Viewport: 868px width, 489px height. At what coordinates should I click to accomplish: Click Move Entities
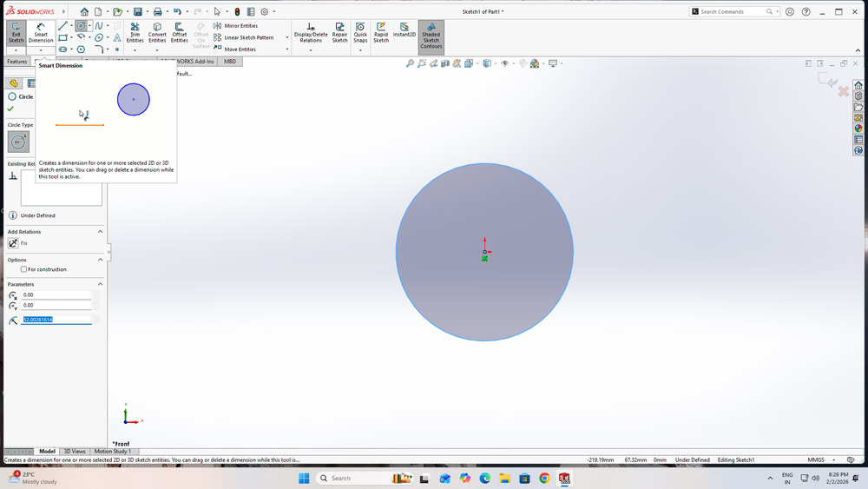[234, 50]
